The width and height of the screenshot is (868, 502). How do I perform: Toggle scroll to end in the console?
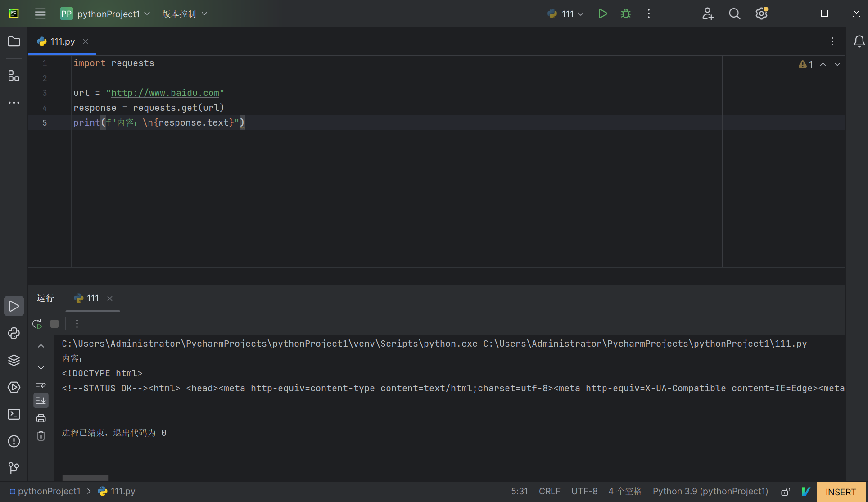pos(41,400)
